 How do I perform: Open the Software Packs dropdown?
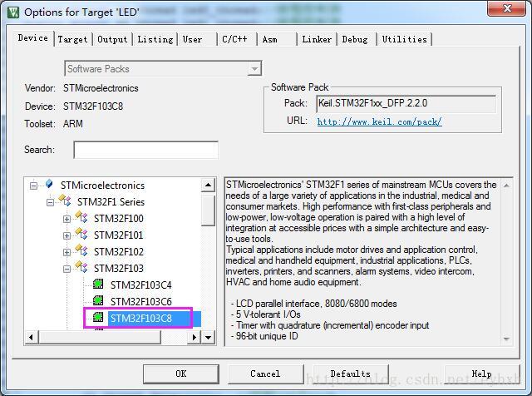point(254,69)
